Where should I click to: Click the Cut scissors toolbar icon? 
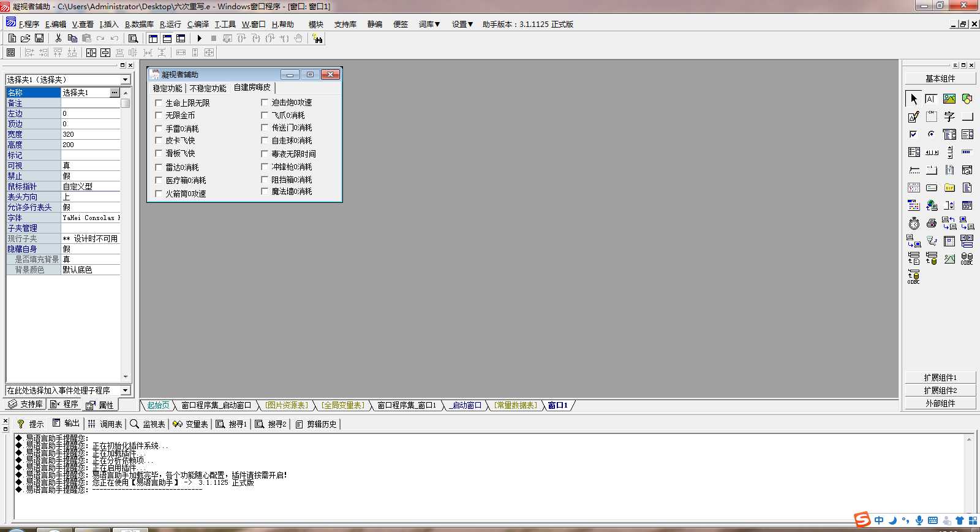58,39
